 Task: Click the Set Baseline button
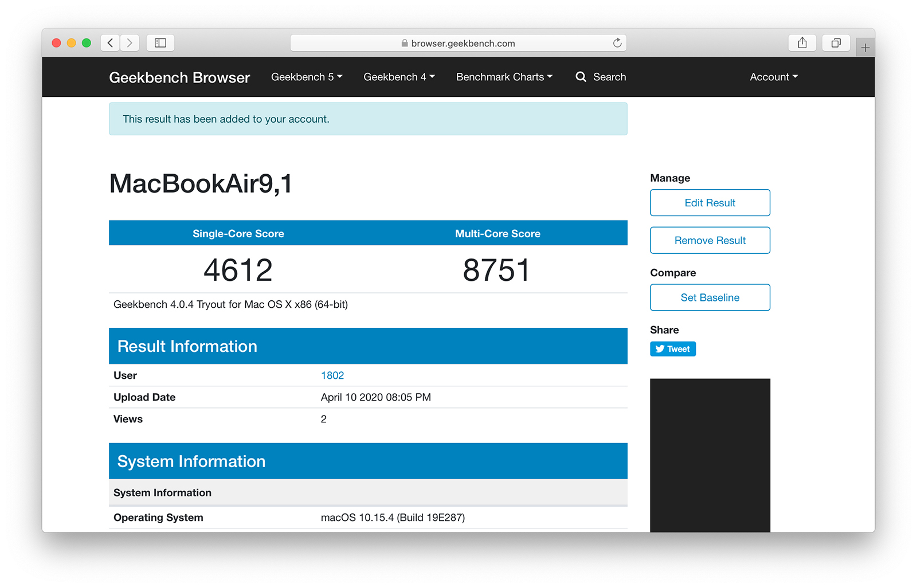pos(710,297)
